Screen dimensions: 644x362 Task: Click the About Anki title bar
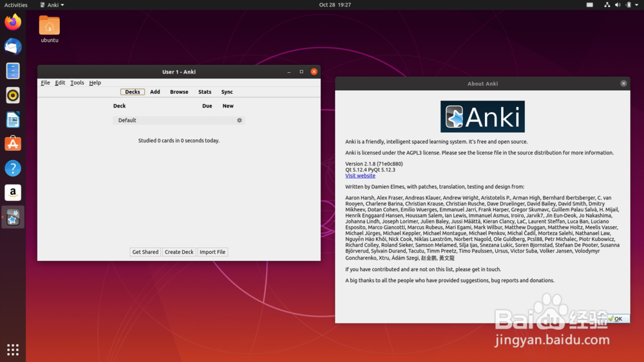click(482, 83)
